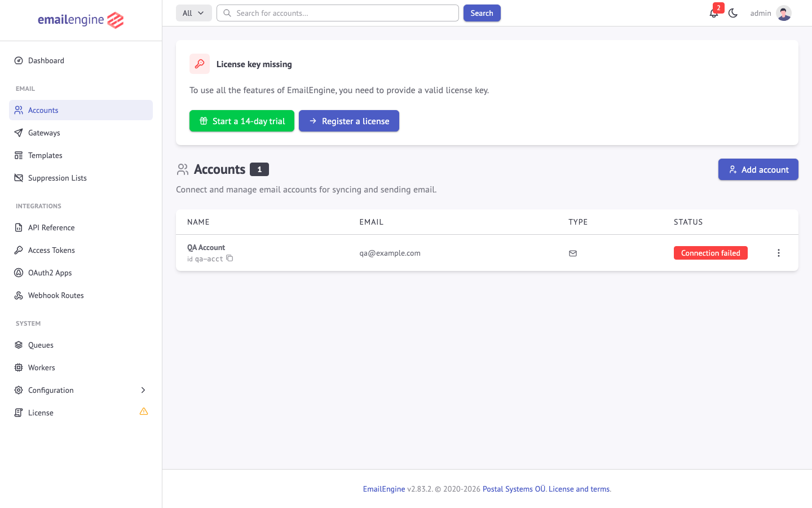The width and height of the screenshot is (812, 508).
Task: Click the Queues stack icon
Action: (19, 345)
